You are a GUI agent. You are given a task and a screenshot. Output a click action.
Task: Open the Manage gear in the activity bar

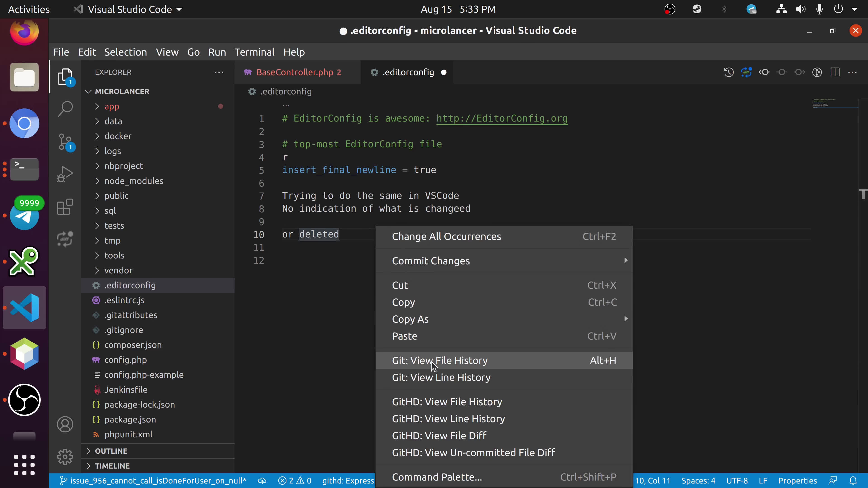65,457
